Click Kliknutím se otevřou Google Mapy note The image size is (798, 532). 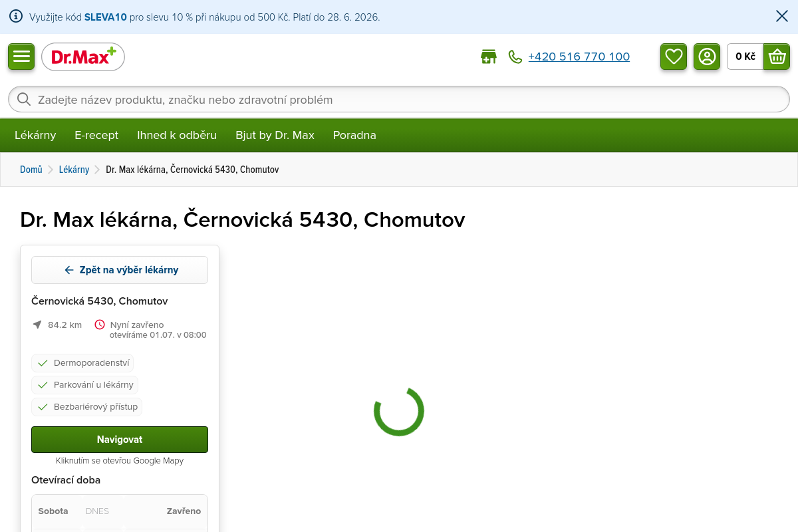(x=120, y=461)
